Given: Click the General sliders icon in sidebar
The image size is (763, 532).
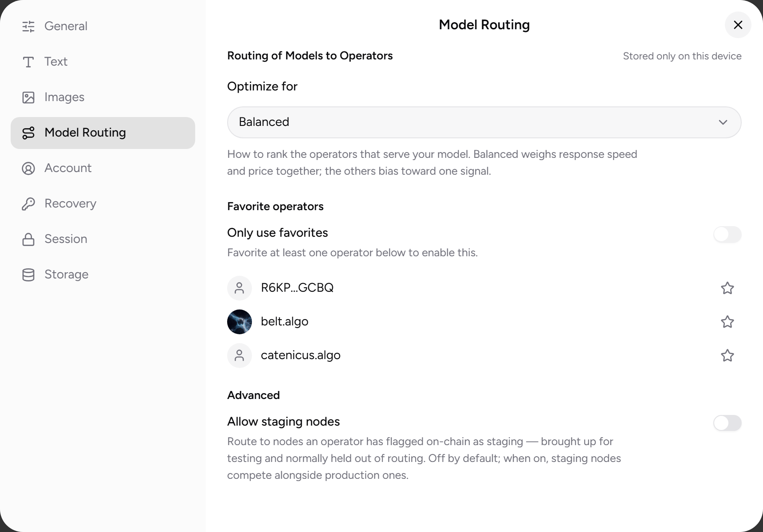Looking at the screenshot, I should (28, 27).
